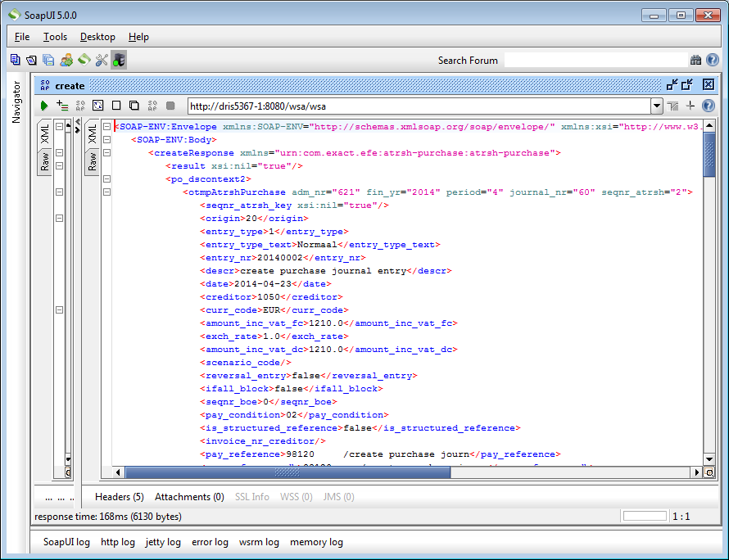Open the Tools menu
The height and width of the screenshot is (560, 729).
[x=56, y=37]
